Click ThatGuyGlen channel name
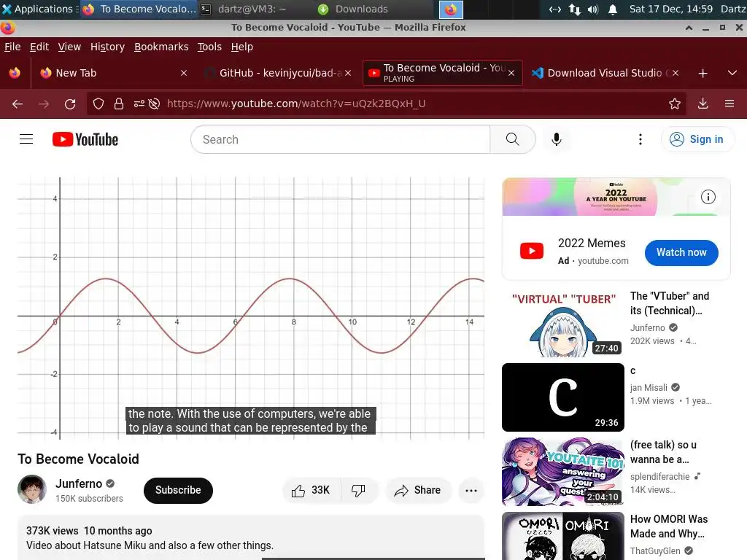Image resolution: width=747 pixels, height=560 pixels. tap(655, 551)
